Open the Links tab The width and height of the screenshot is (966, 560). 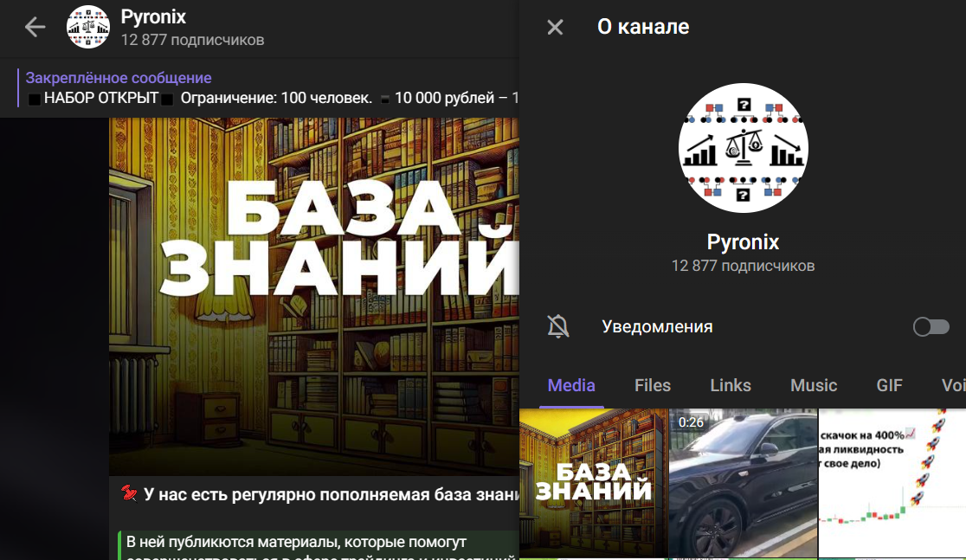[x=730, y=385]
